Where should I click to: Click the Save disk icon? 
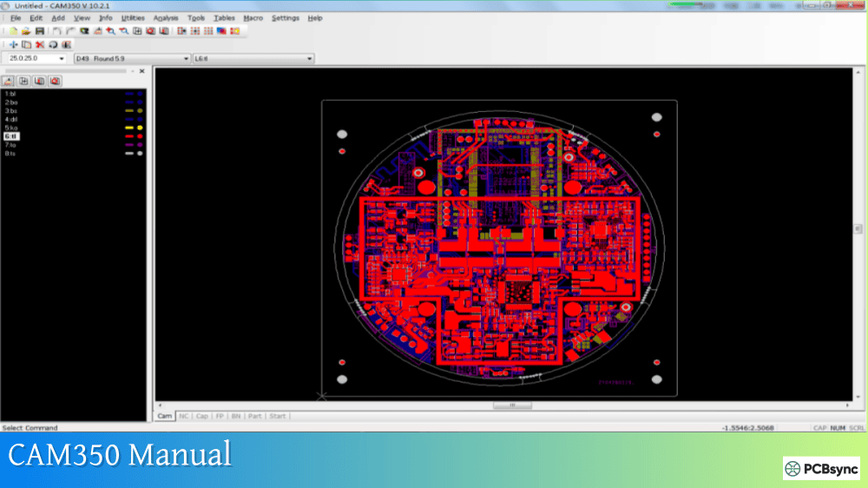pos(39,30)
